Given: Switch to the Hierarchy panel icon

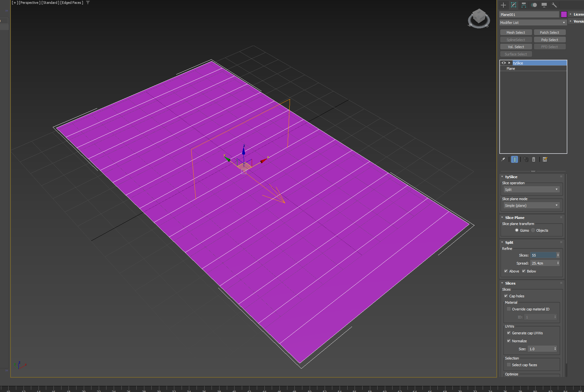Looking at the screenshot, I should pyautogui.click(x=524, y=5).
